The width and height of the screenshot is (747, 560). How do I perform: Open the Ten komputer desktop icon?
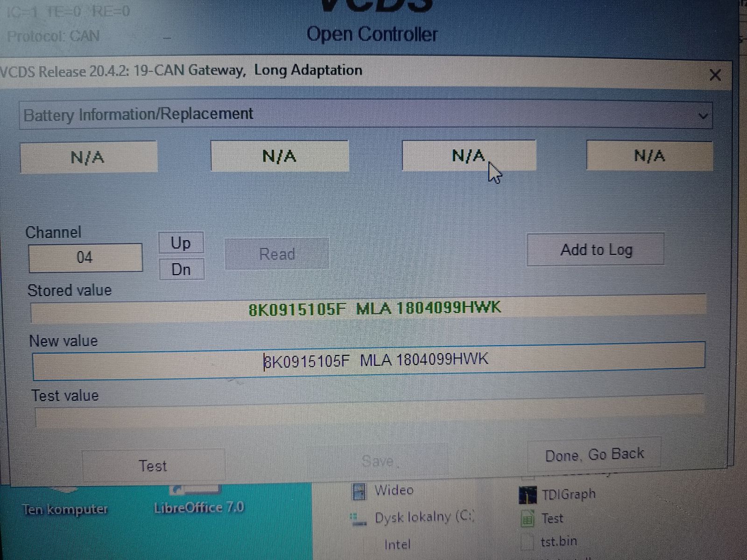pos(65,509)
